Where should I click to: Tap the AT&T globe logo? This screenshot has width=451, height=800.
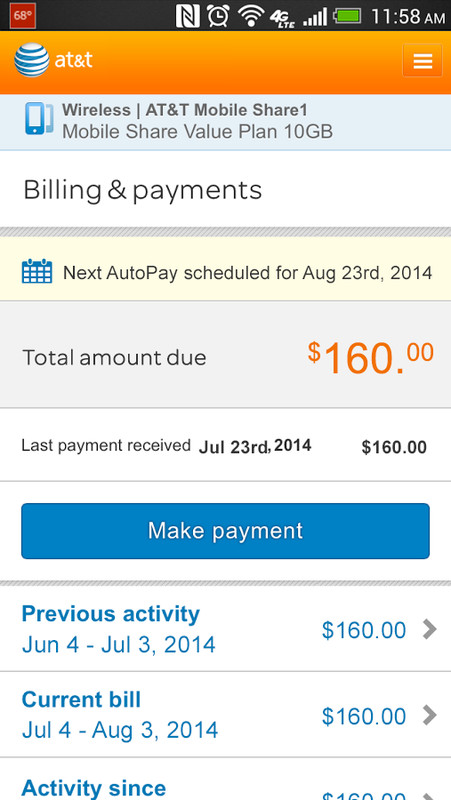point(32,60)
